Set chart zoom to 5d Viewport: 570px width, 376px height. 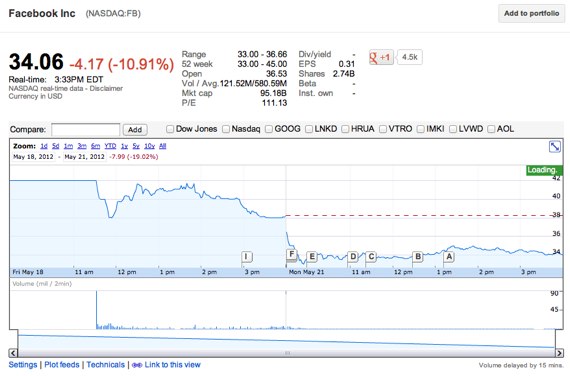(x=55, y=146)
